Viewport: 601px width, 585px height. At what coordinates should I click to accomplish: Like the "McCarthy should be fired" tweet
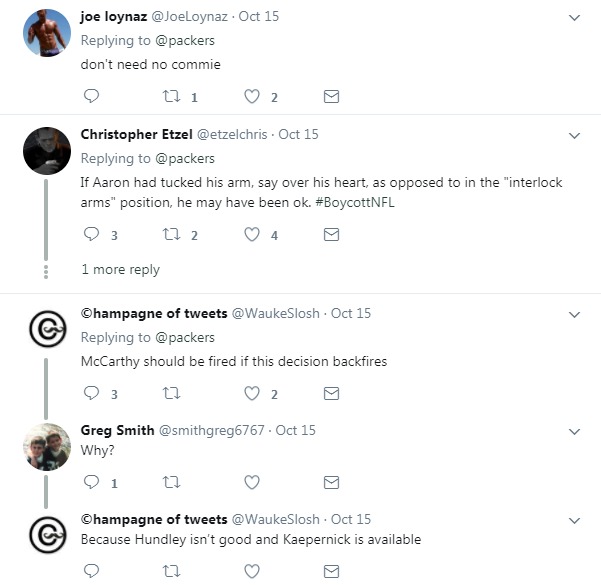[252, 394]
